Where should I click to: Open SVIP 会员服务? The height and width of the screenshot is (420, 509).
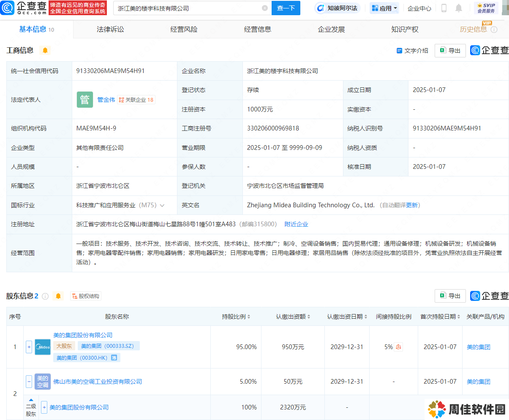pos(486,8)
